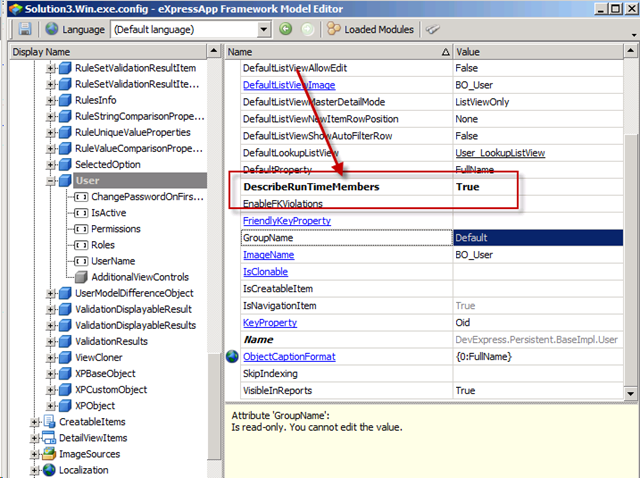Viewport: 640px width, 478px height.
Task: Expand the Localization node
Action: 34,470
